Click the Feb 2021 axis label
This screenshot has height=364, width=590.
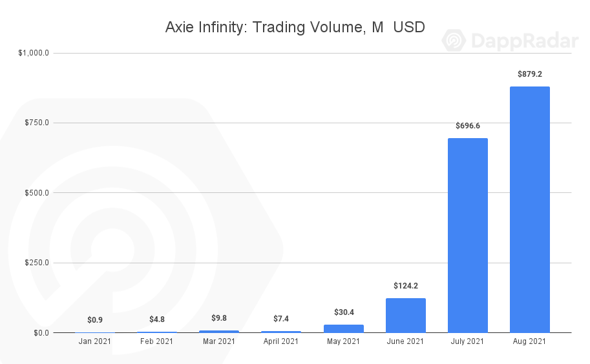pyautogui.click(x=157, y=341)
